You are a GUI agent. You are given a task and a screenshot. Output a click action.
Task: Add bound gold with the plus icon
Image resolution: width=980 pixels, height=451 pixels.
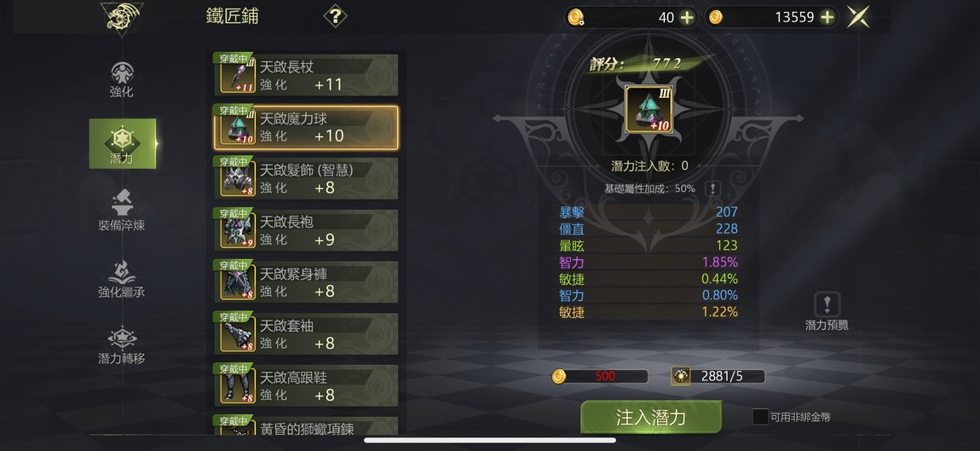coord(687,18)
